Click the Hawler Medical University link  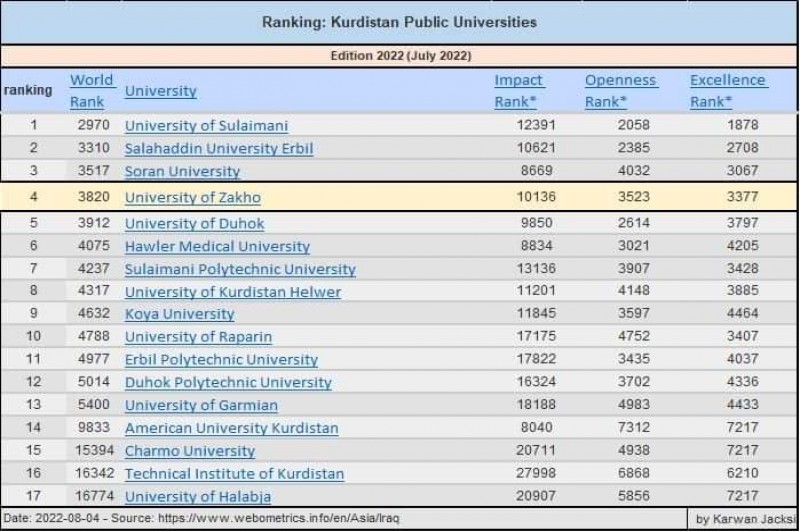pos(217,246)
